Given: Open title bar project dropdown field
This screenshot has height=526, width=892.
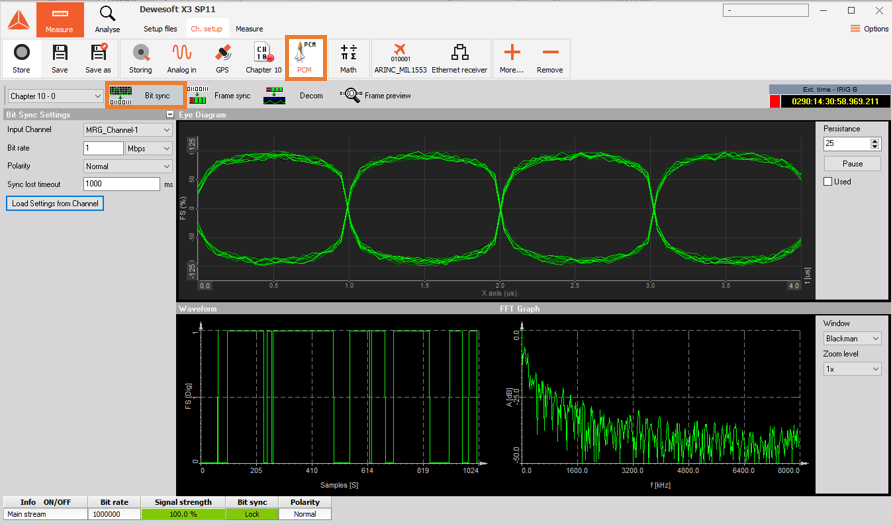Looking at the screenshot, I should 766,10.
